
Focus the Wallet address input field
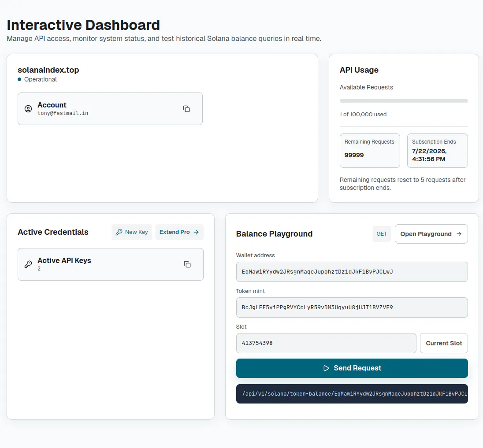pyautogui.click(x=352, y=272)
